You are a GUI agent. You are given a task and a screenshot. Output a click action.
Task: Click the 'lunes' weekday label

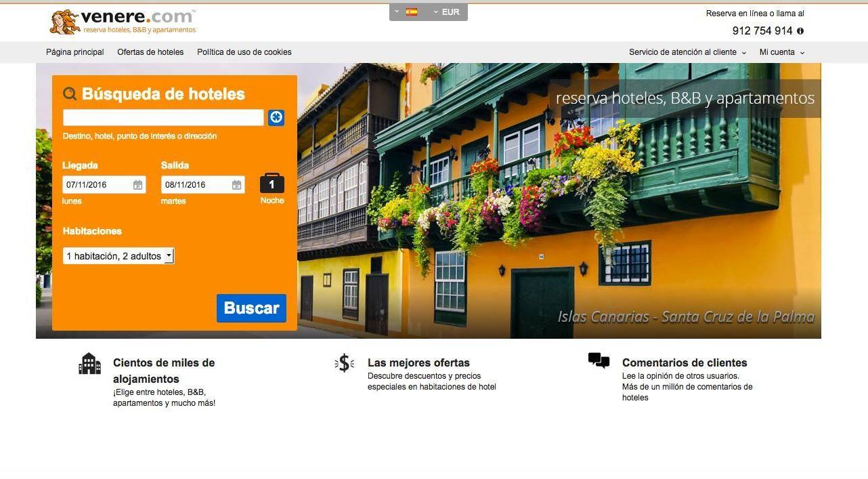pos(72,201)
